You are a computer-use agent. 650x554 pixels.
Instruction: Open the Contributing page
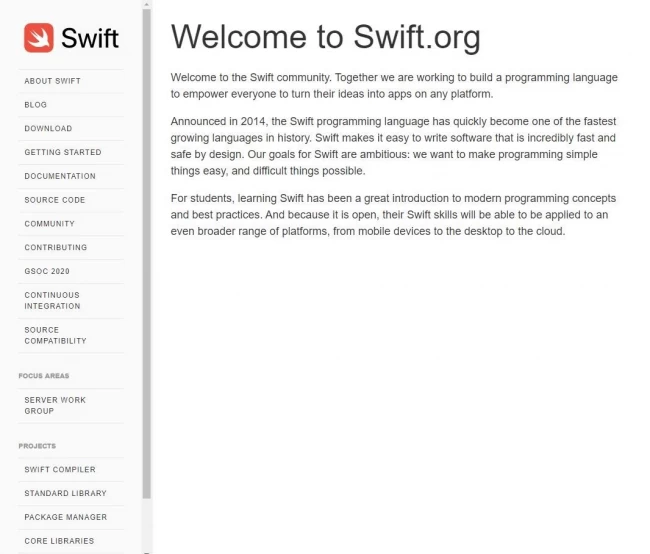pyautogui.click(x=56, y=248)
